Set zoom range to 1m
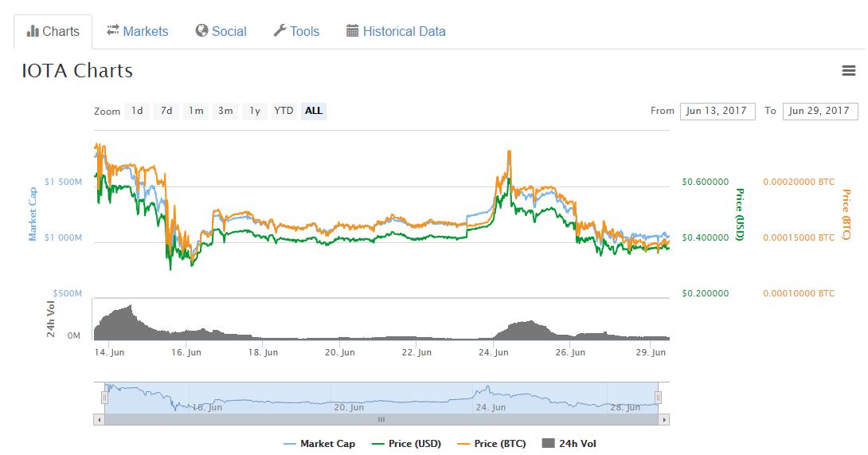The image size is (868, 455). tap(196, 111)
